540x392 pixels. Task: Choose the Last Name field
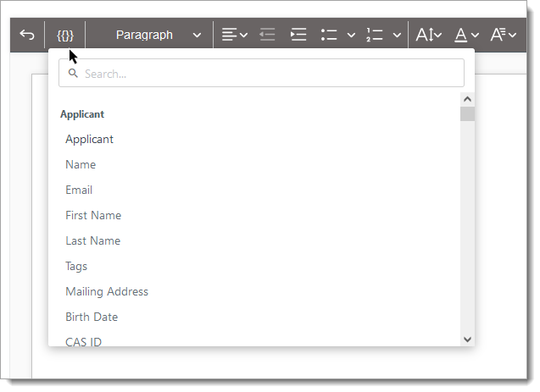point(93,241)
